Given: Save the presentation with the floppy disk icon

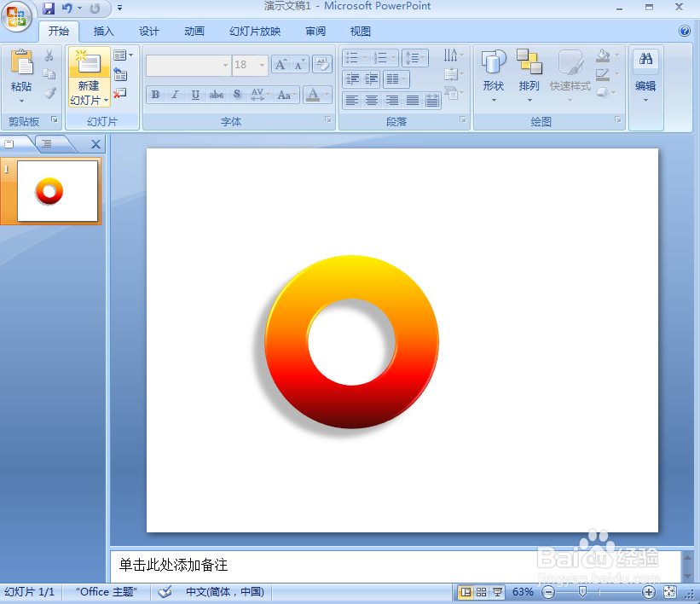Looking at the screenshot, I should pos(49,8).
